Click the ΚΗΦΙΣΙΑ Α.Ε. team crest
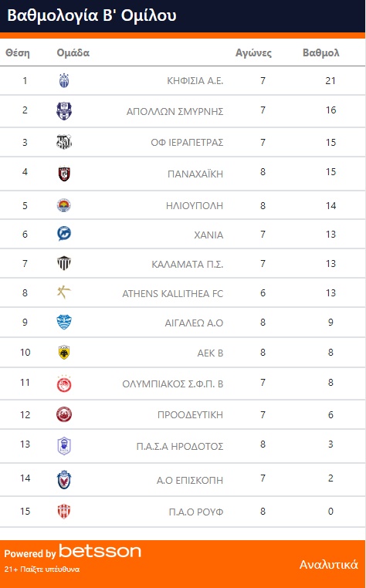366x588 pixels. (64, 80)
